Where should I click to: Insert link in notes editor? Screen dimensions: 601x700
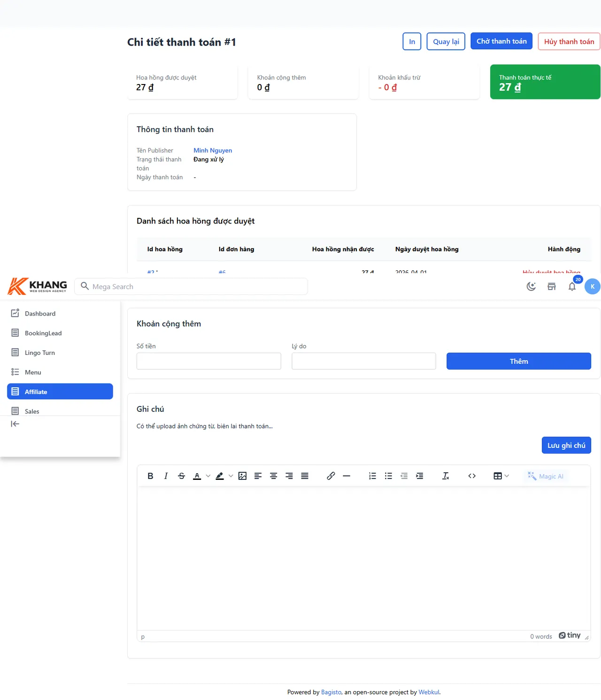331,476
